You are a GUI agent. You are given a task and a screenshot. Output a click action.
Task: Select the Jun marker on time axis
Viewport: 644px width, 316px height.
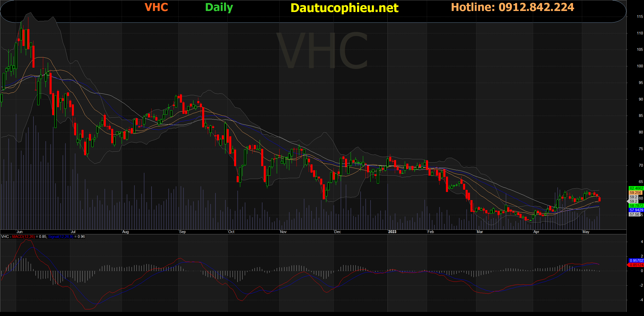click(19, 232)
